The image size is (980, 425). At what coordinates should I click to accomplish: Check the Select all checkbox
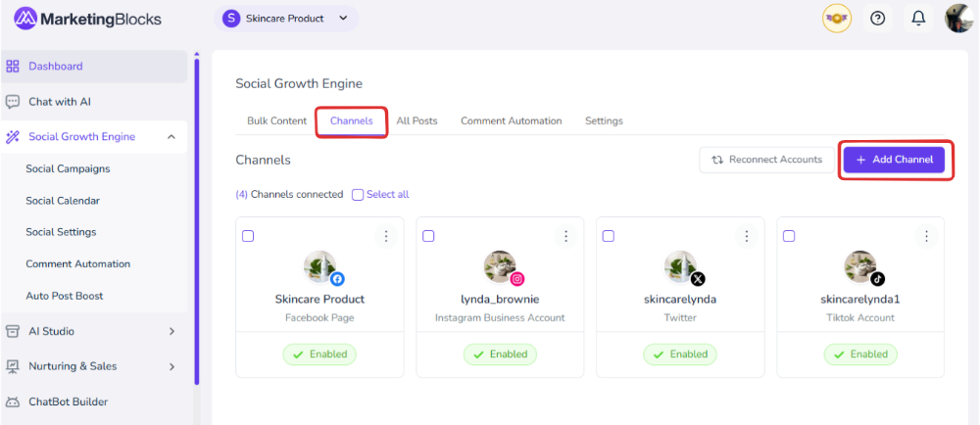click(358, 195)
